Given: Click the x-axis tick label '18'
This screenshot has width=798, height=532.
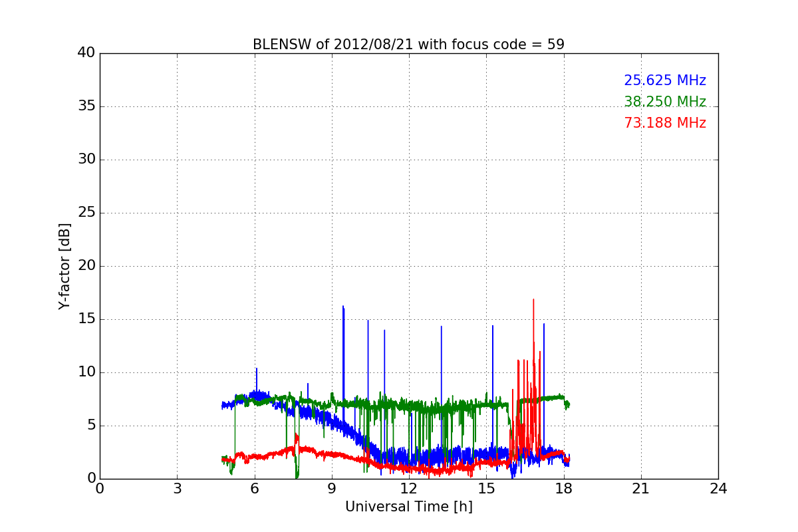Looking at the screenshot, I should (x=564, y=489).
